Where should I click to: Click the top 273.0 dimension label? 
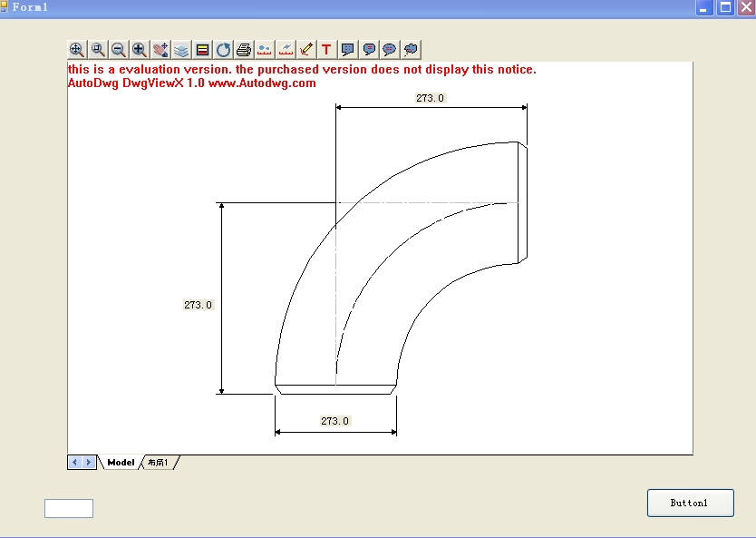pos(430,98)
